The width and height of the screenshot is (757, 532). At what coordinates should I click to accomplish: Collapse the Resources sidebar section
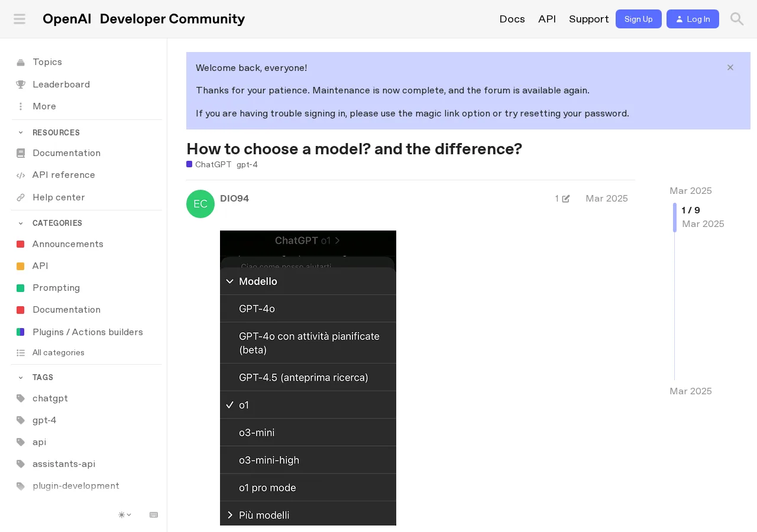(x=21, y=132)
